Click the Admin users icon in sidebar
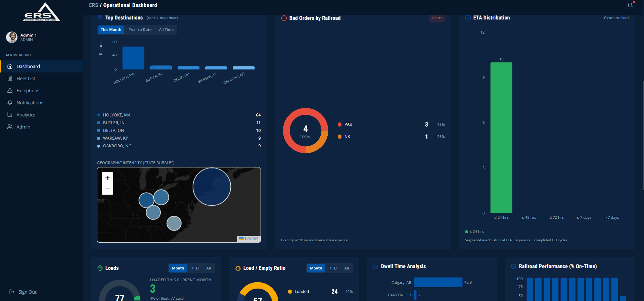Image resolution: width=644 pixels, height=301 pixels. click(x=10, y=127)
